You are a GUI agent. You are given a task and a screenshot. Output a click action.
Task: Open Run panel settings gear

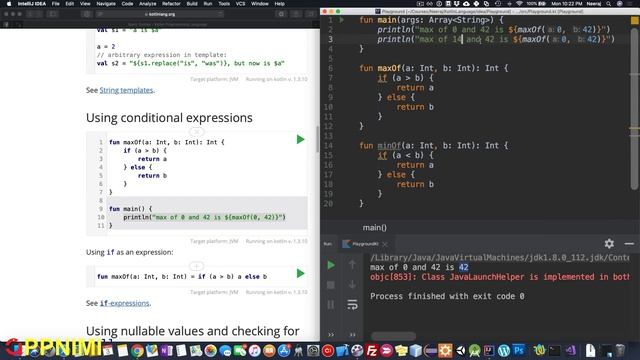609,244
